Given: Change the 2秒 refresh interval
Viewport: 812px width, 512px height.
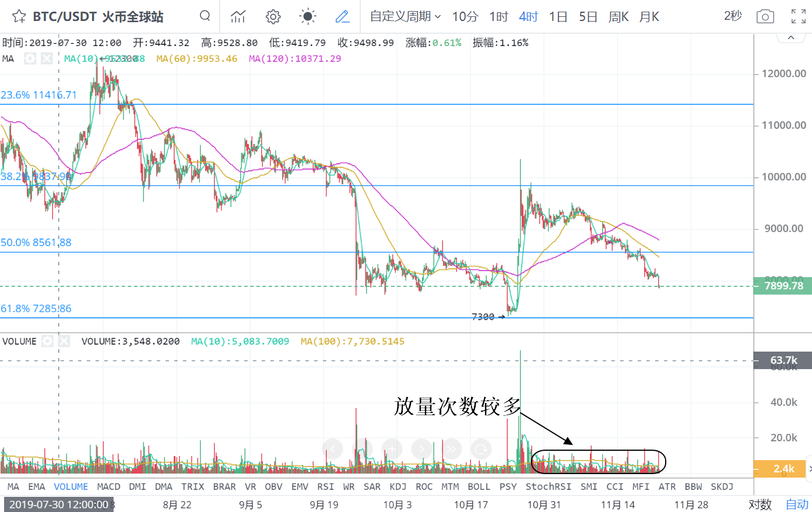Looking at the screenshot, I should click(733, 16).
